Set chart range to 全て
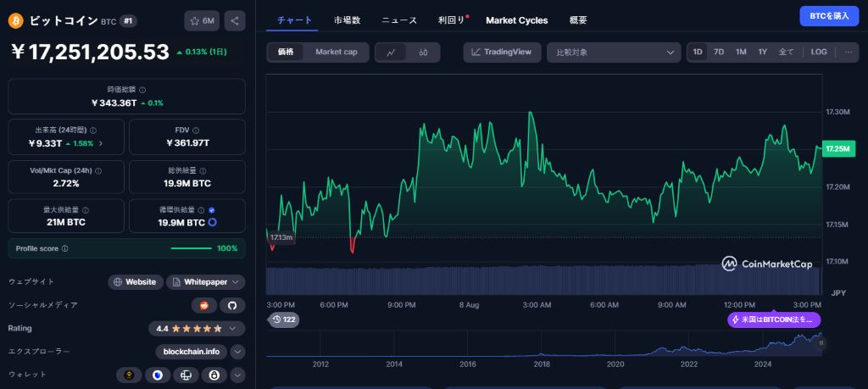 786,52
